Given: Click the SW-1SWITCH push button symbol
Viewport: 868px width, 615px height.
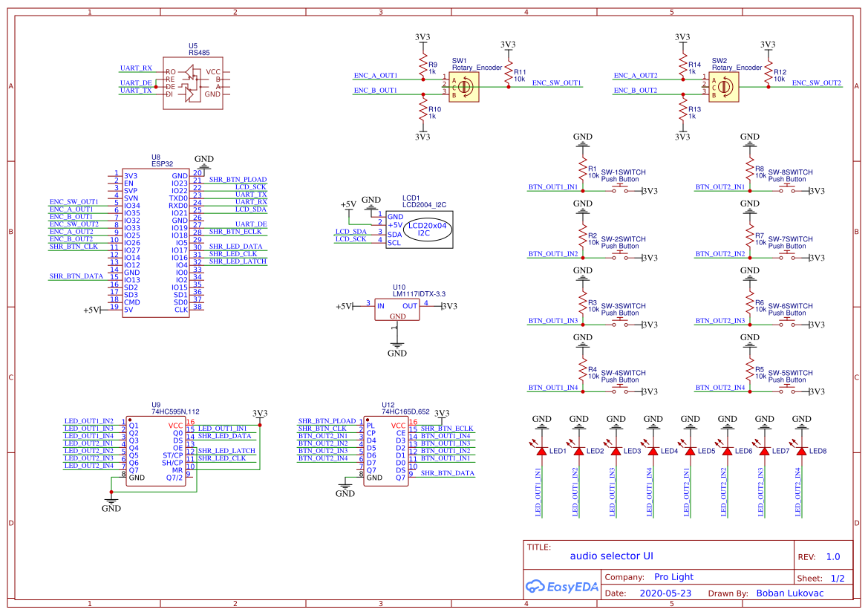Looking at the screenshot, I should click(x=620, y=186).
